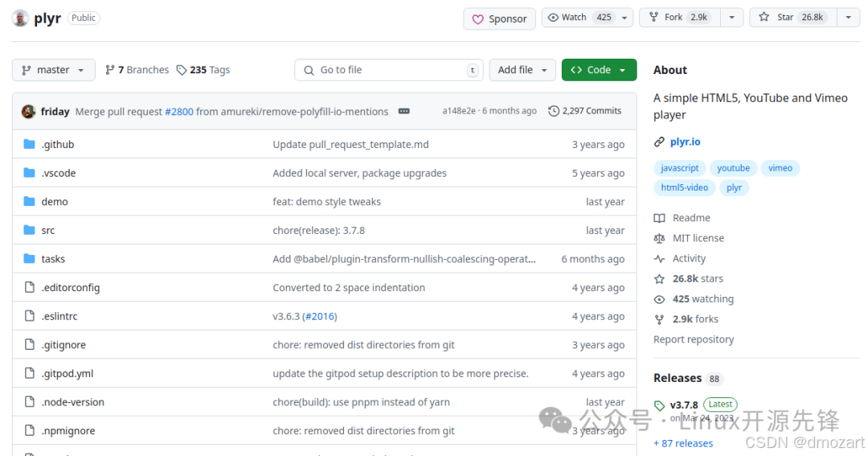Open the demo directory name
This screenshot has height=456, width=868.
pos(55,202)
